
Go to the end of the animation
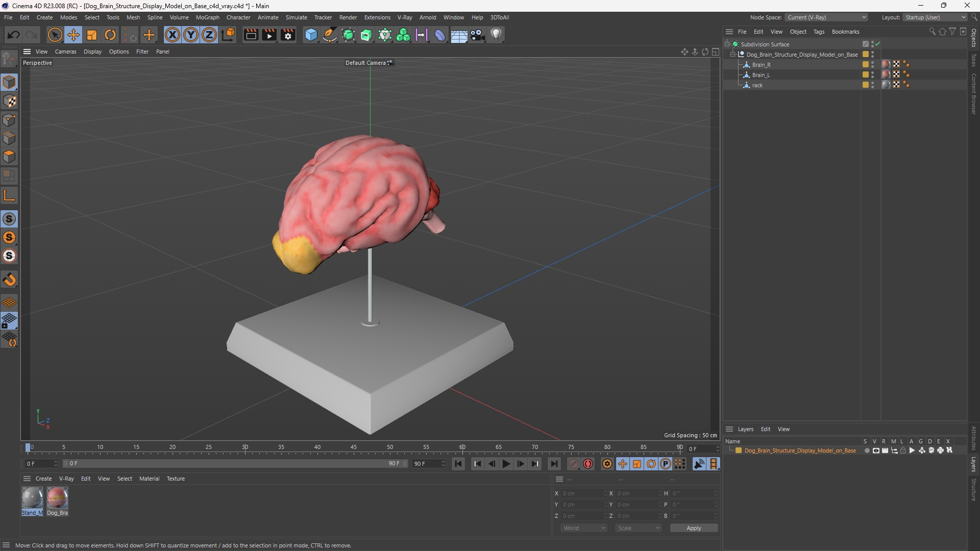[x=554, y=464]
